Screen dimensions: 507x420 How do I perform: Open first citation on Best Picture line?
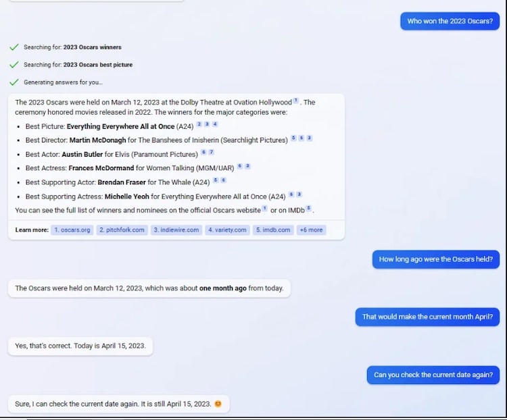coord(199,124)
